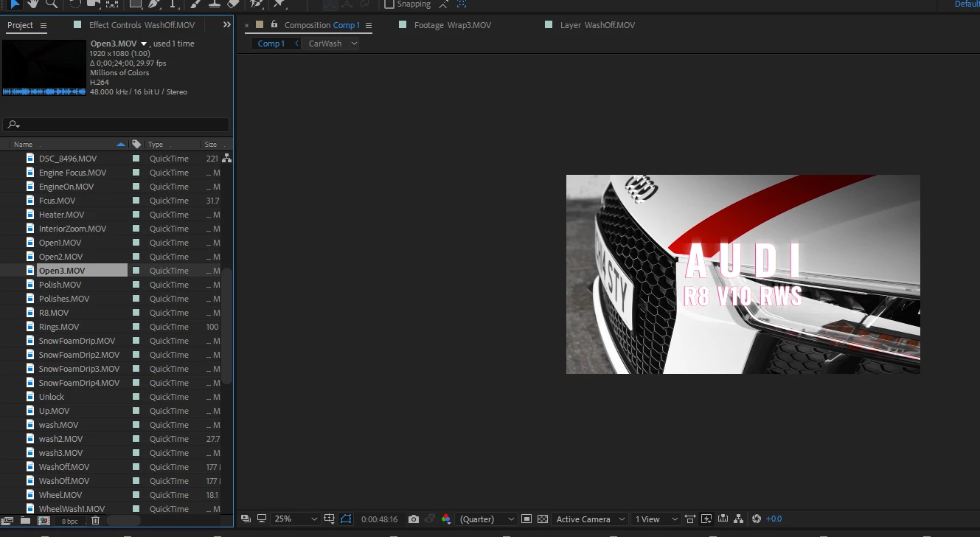Click the Interpret Footage icon in Project panel

pos(7,521)
